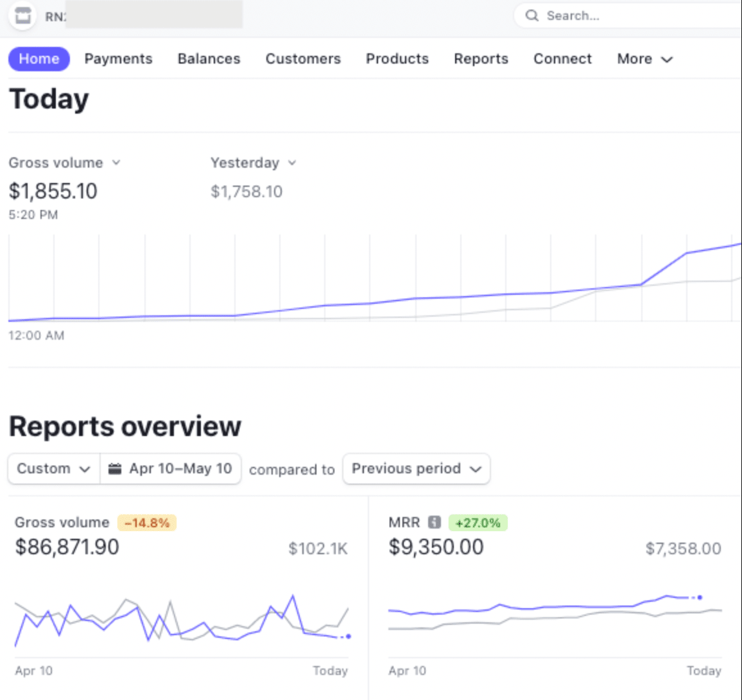Click the Apr 10–May 10 date button
This screenshot has width=742, height=700.
click(170, 469)
